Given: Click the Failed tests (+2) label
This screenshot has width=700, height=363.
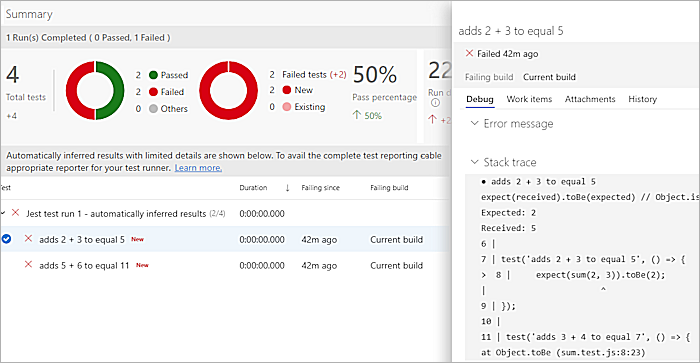Looking at the screenshot, I should (x=314, y=75).
